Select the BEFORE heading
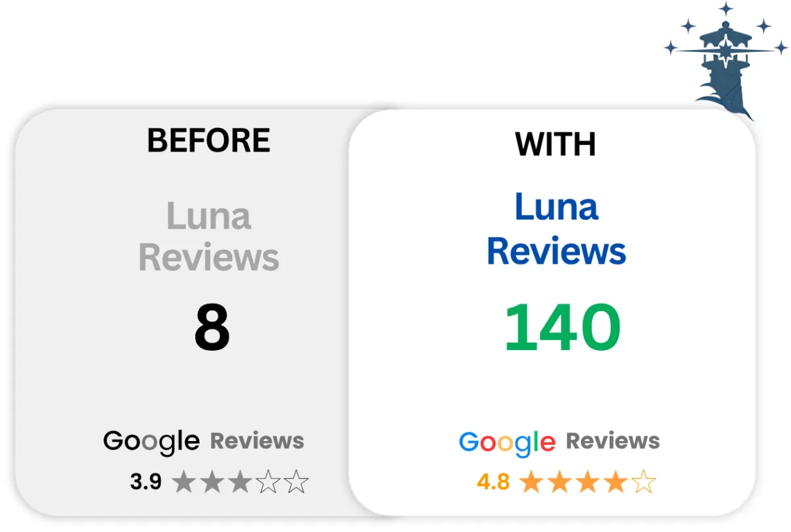 (x=208, y=140)
